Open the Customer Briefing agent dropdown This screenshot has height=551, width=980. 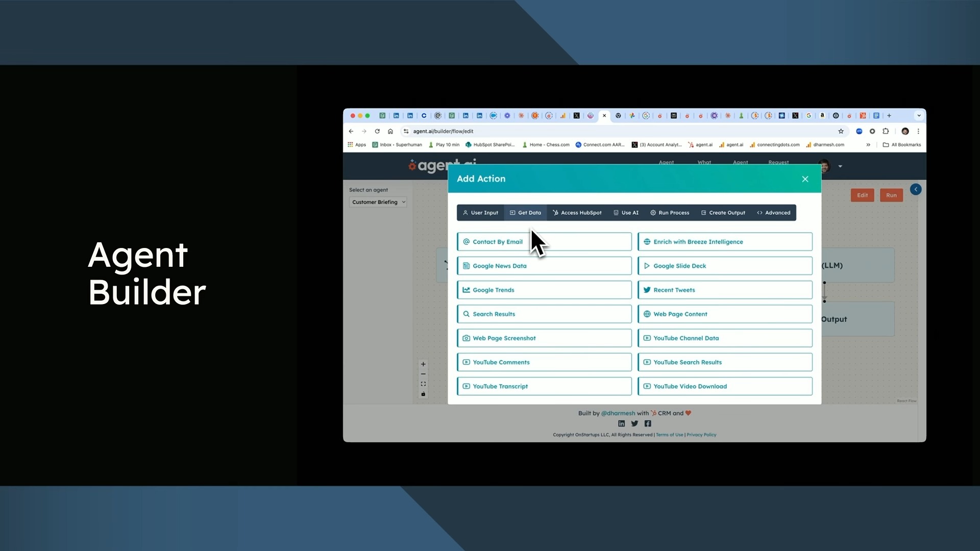378,202
